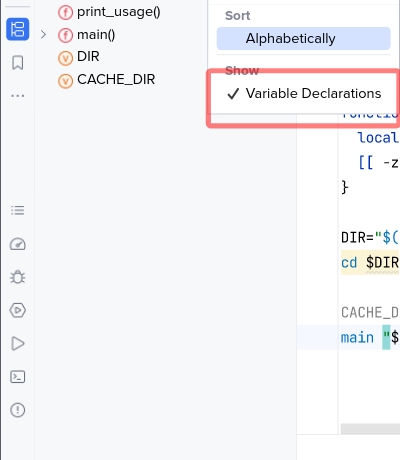Screen dimensions: 400x460
Task: Click the variable icon beside DIR
Action: click(x=65, y=58)
